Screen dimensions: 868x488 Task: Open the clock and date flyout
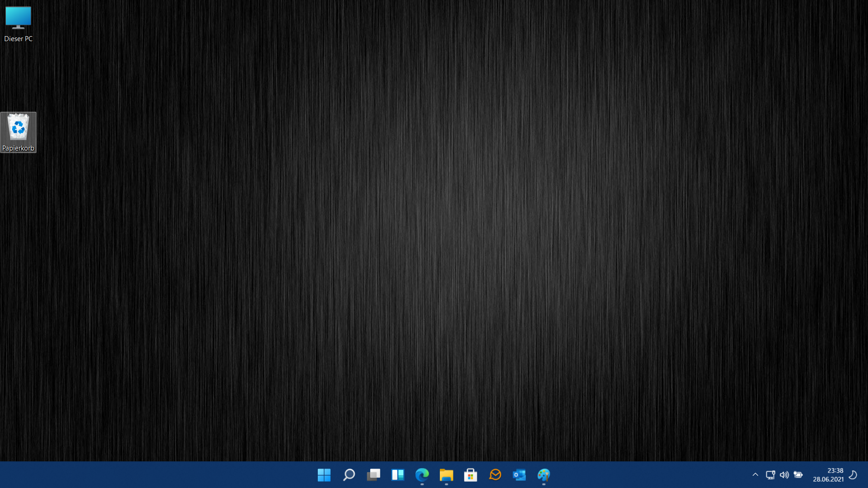[828, 475]
